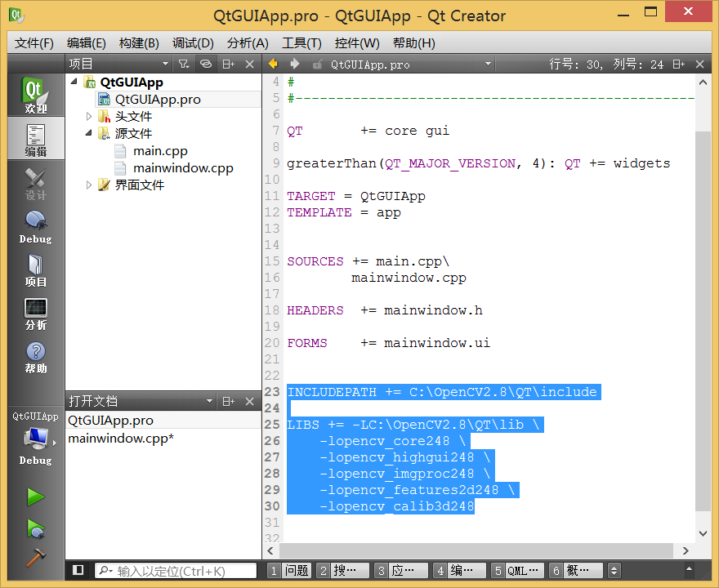Viewport: 719px width, 588px height.
Task: Open the output pane selector stepper
Action: click(614, 571)
